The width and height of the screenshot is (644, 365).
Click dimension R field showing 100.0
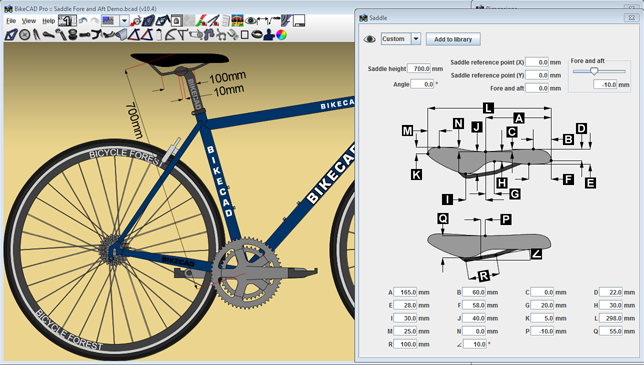(x=405, y=344)
